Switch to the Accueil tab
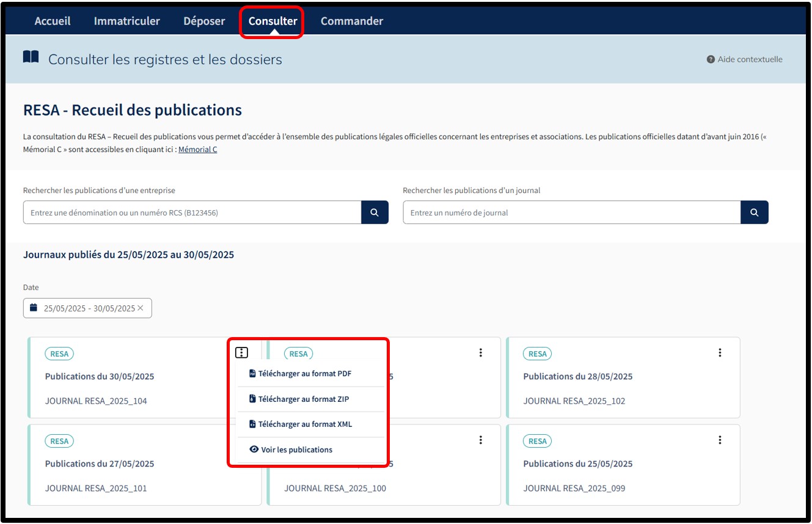The width and height of the screenshot is (812, 524). (53, 21)
